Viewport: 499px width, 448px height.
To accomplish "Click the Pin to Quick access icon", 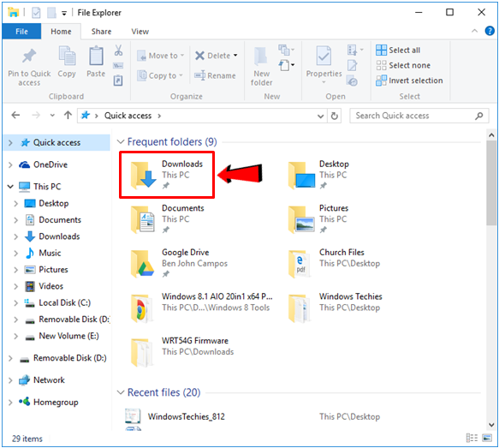I will point(29,56).
